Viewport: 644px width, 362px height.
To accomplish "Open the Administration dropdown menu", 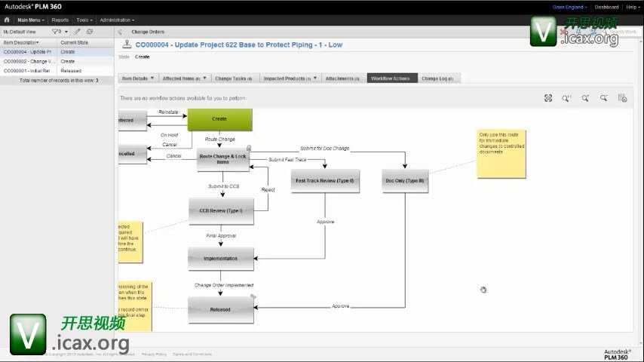I will (x=117, y=20).
